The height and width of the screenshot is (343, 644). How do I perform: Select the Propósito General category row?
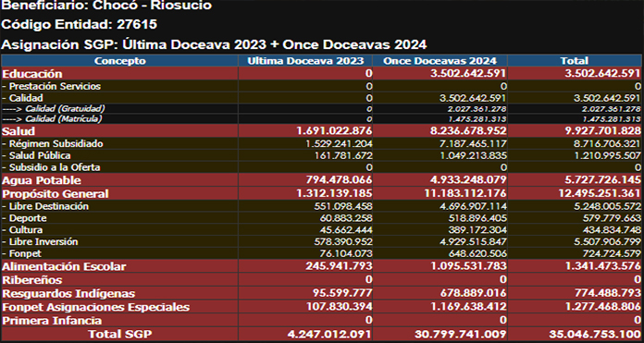pyautogui.click(x=321, y=193)
